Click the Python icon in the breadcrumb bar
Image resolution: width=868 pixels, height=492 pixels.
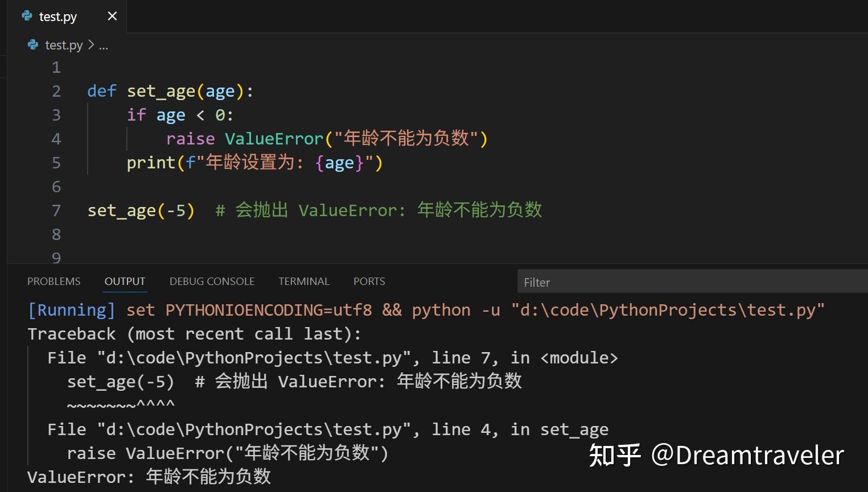[32, 44]
